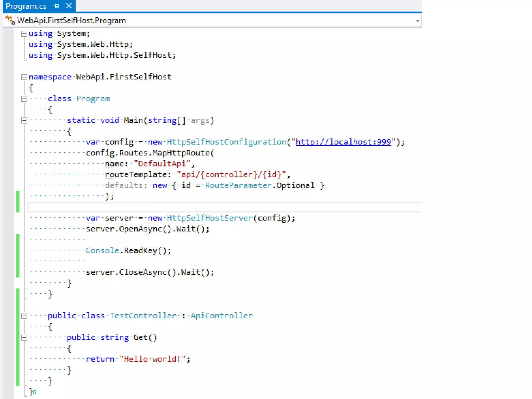Click the class icon beside WebApi.FirstSelfHost.Program
The height and width of the screenshot is (399, 532).
10,20
